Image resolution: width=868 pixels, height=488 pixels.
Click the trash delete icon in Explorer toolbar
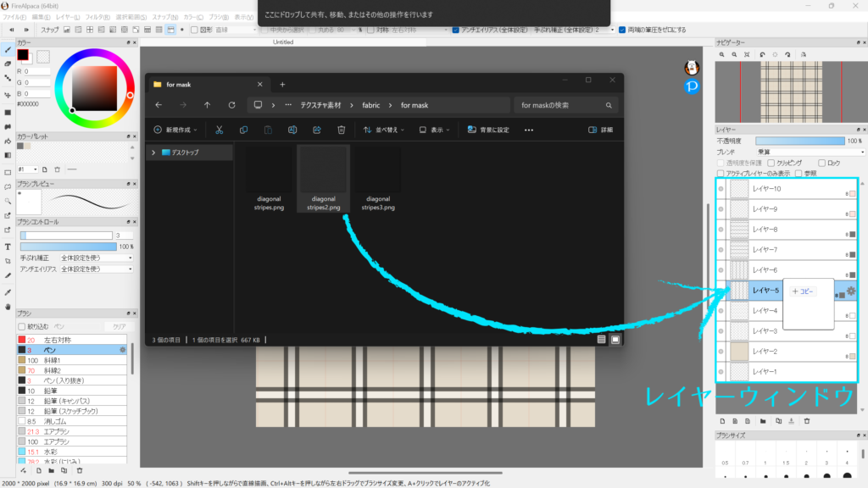(341, 130)
